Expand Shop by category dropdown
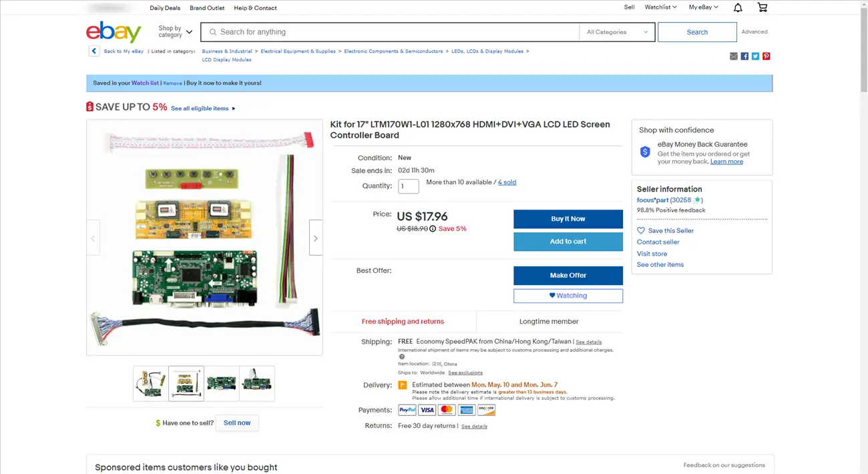868x474 pixels. [x=175, y=31]
